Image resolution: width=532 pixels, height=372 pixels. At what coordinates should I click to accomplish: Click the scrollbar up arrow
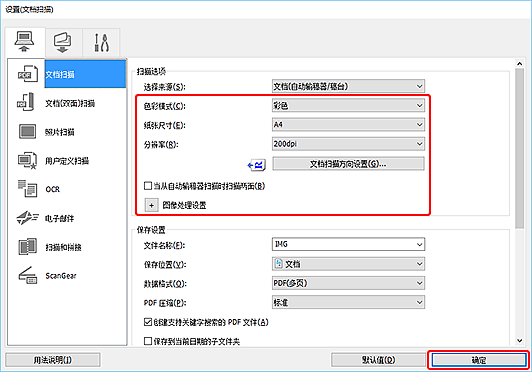click(x=519, y=63)
